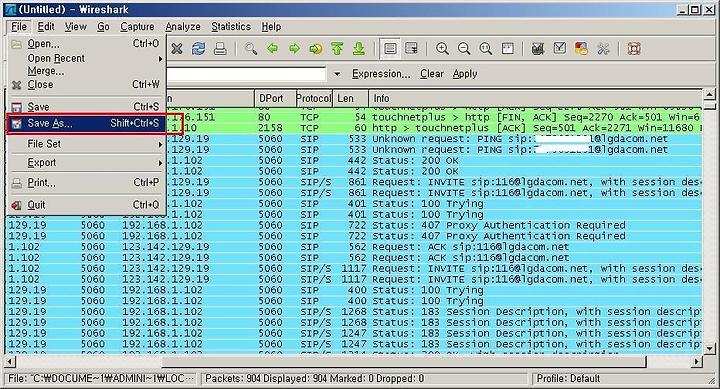This screenshot has width=720, height=389.
Task: Click Expression... filter button
Action: pyautogui.click(x=381, y=74)
